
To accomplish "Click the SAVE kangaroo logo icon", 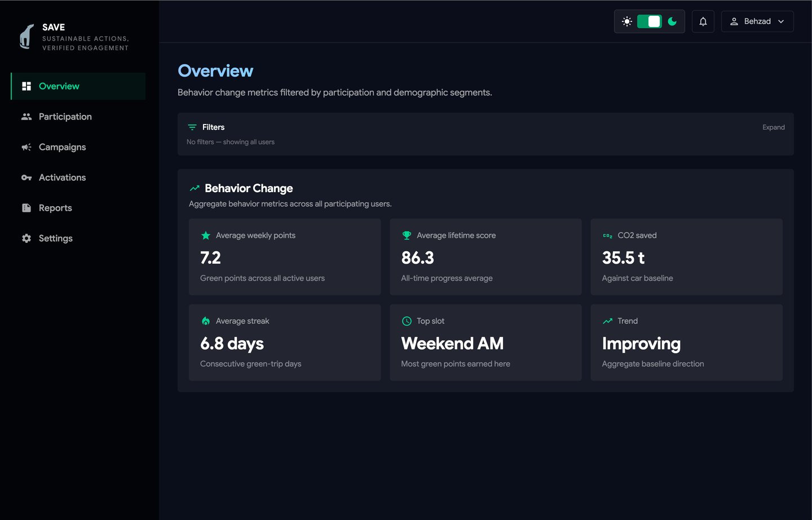I will pyautogui.click(x=27, y=37).
